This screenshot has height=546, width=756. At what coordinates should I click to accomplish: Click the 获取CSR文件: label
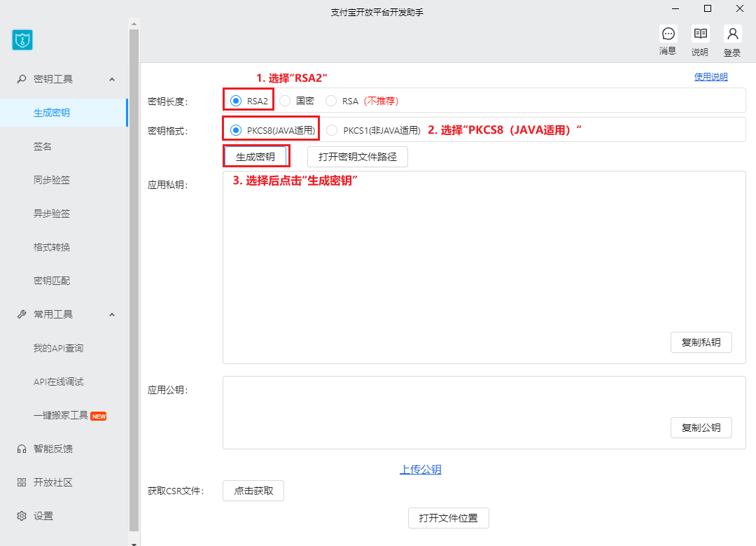coord(176,491)
